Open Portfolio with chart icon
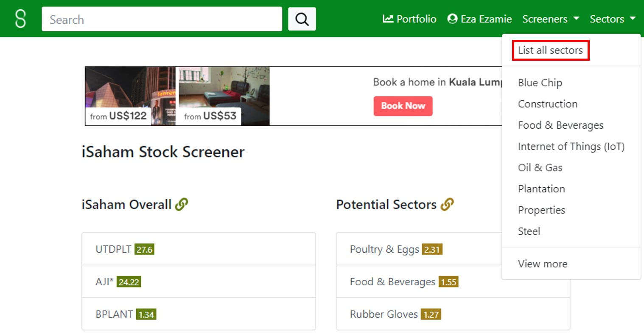 [409, 19]
